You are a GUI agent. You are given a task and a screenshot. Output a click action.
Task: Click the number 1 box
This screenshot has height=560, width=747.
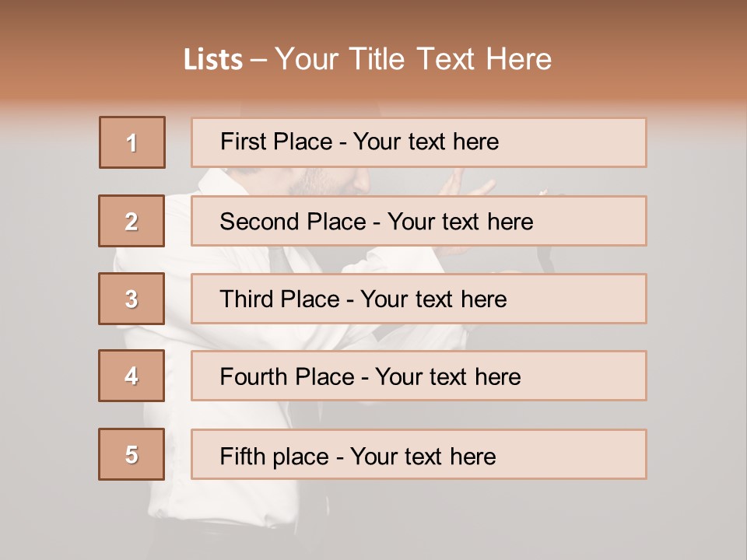pos(132,142)
